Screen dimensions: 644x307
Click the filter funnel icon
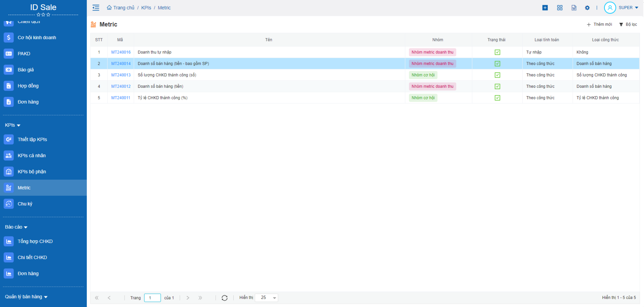click(x=621, y=24)
